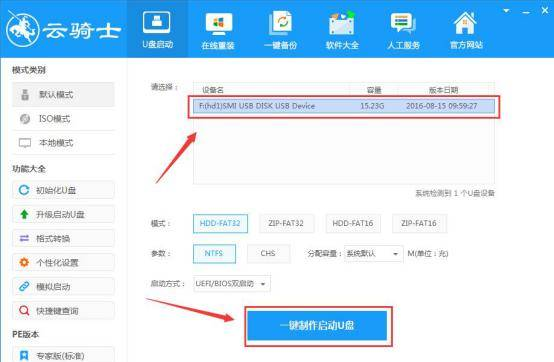Select the F:(hd1)SMI USB DISK device row

[x=344, y=106]
